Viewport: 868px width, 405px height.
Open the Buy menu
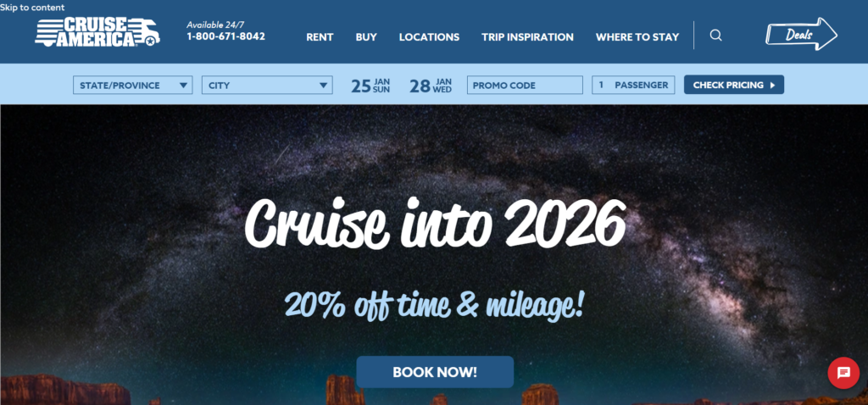[366, 37]
